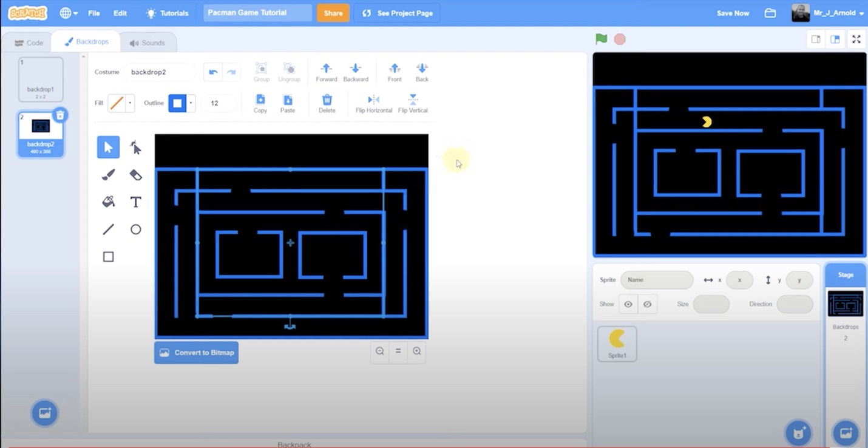This screenshot has height=448, width=868.
Task: Move selection Backward one layer
Action: click(356, 72)
